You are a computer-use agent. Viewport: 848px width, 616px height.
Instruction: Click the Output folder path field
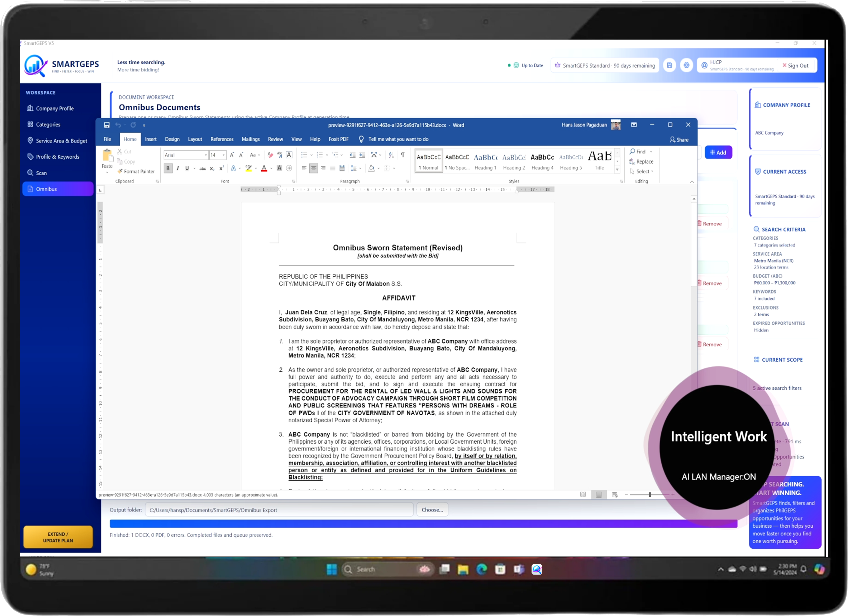279,510
